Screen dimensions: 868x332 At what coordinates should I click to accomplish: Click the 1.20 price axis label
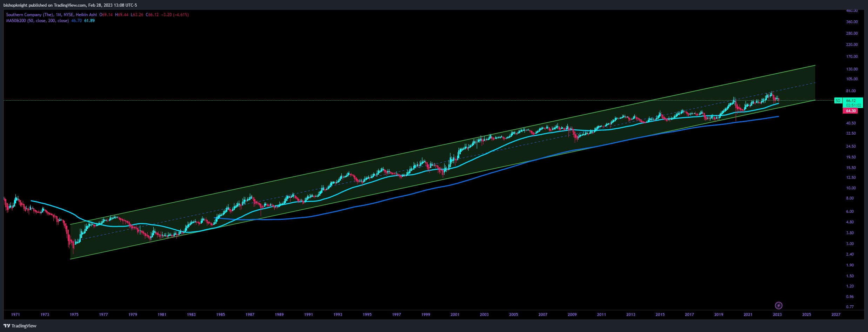pos(850,286)
